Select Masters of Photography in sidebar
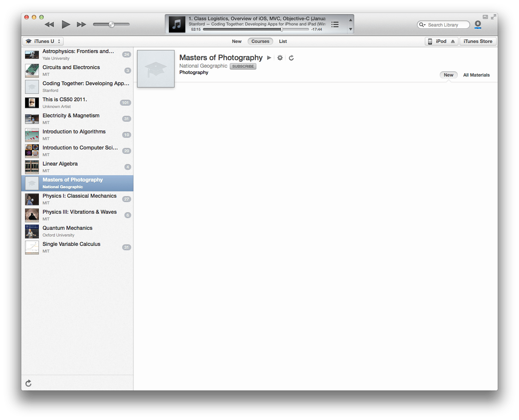519x420 pixels. (x=77, y=183)
